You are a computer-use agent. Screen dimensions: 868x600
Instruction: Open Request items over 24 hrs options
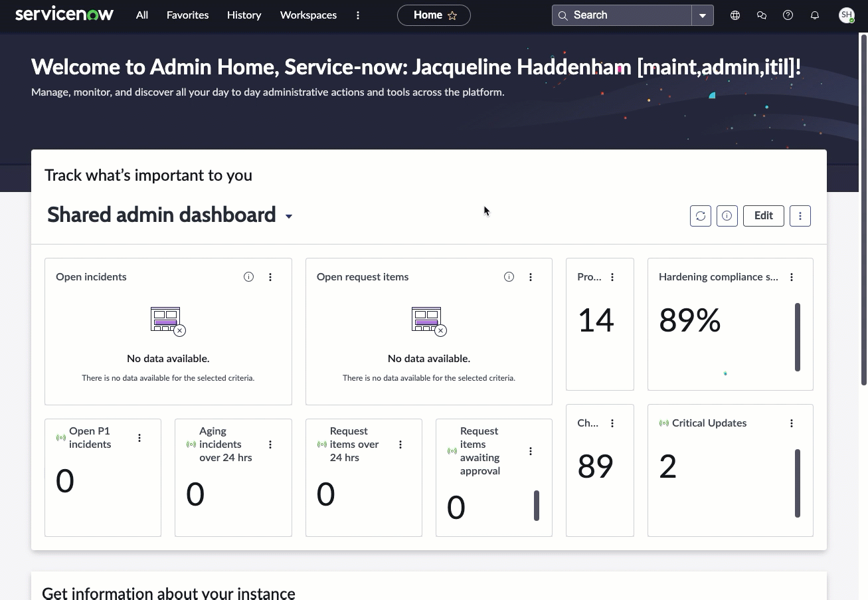tap(400, 445)
